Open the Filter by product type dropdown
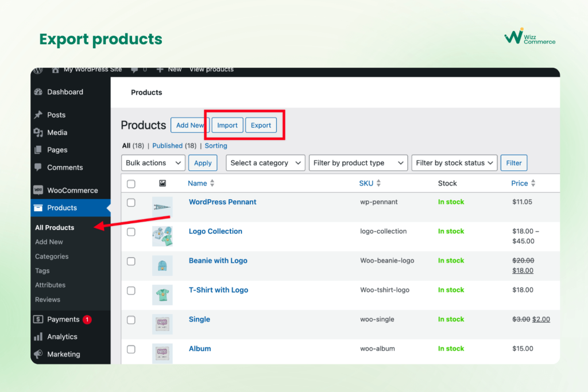 pyautogui.click(x=358, y=162)
